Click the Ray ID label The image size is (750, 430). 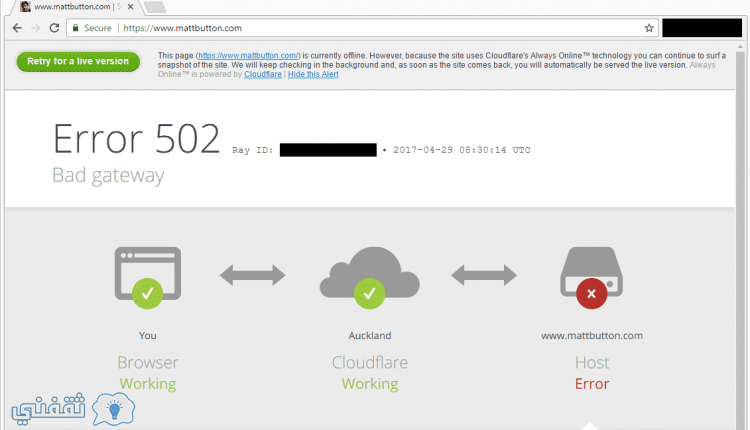tap(253, 150)
